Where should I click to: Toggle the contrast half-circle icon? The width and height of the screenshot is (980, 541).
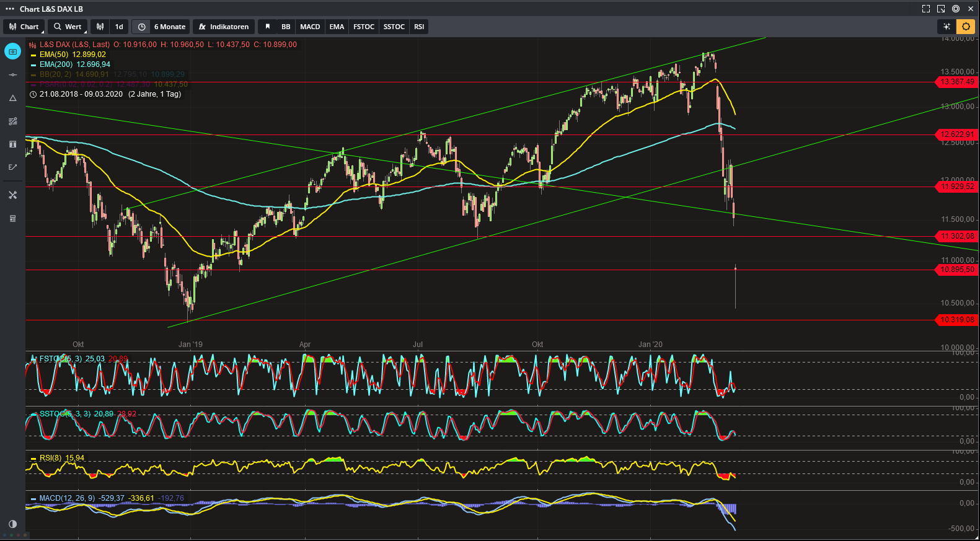[12, 524]
